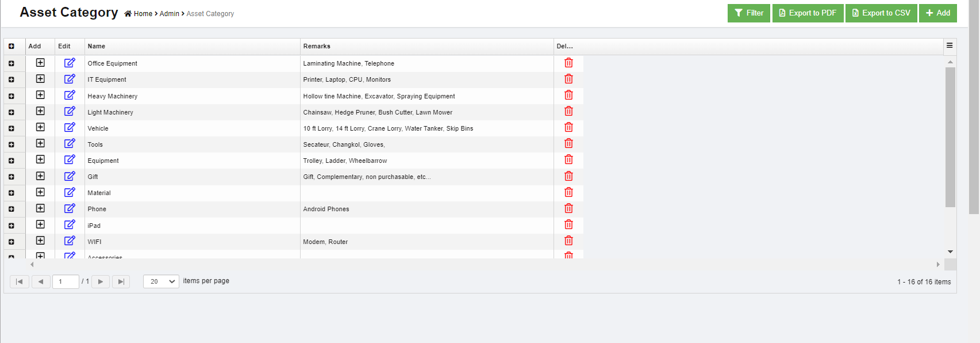Open edit for the Phone category
Screen dimensions: 980x343
coord(70,208)
